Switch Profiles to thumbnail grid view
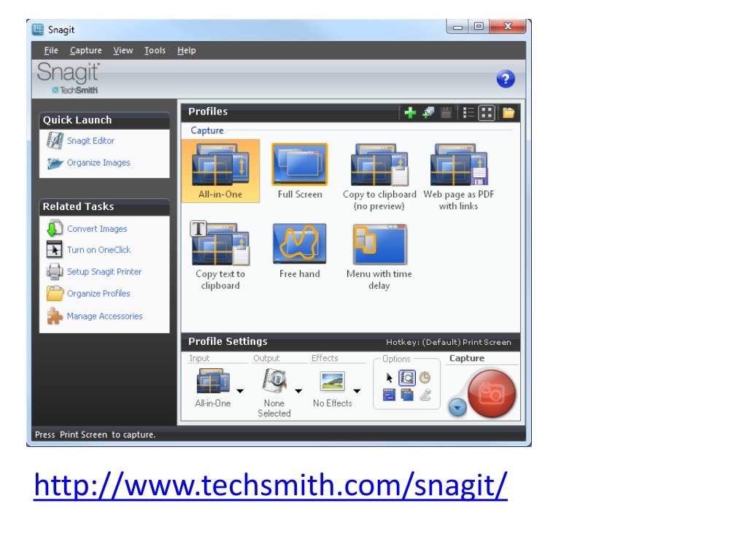This screenshot has height=560, width=747. [487, 113]
